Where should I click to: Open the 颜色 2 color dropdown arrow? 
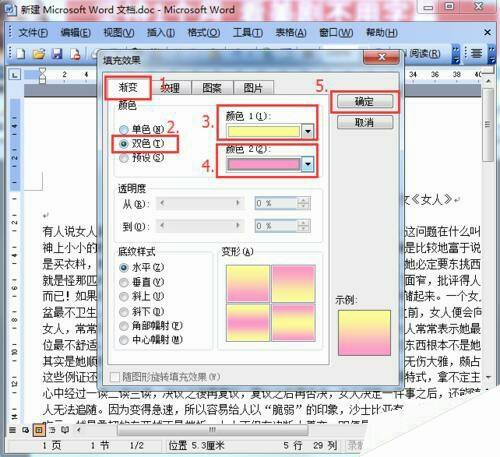point(308,164)
